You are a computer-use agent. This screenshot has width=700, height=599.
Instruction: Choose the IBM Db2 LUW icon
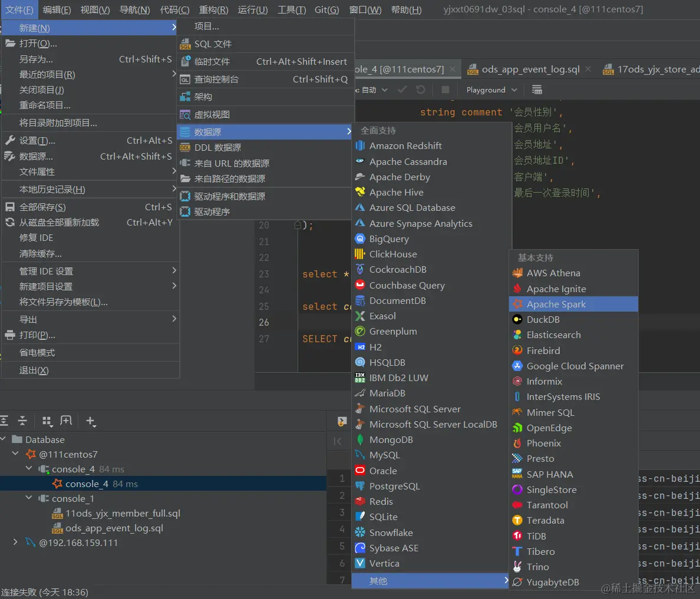360,378
